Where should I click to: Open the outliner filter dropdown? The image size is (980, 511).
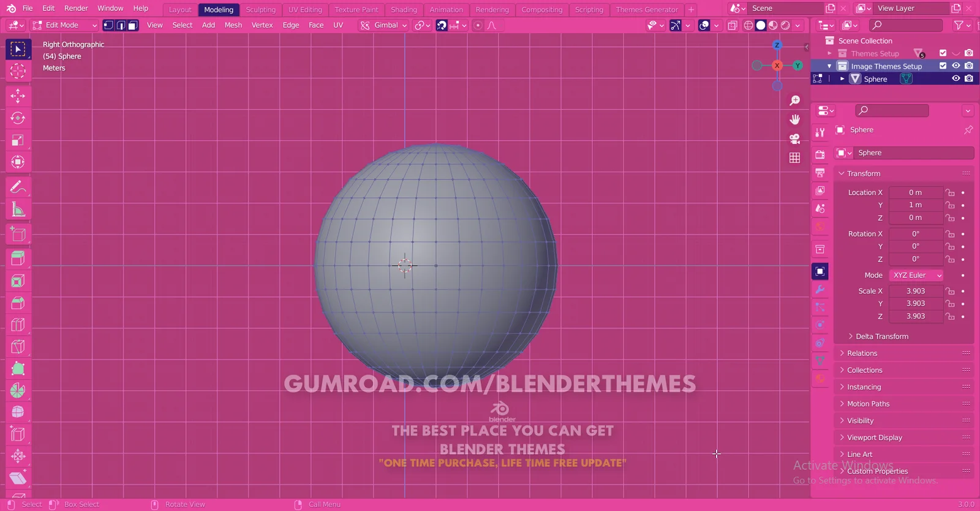tap(963, 25)
